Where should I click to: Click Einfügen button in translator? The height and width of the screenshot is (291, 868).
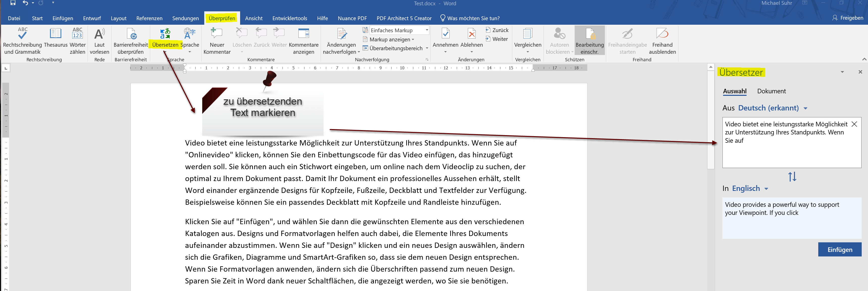840,250
